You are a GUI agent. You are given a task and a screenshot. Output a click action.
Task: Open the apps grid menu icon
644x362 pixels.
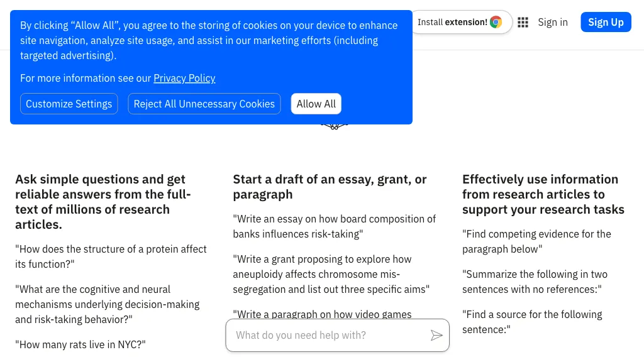(x=523, y=23)
